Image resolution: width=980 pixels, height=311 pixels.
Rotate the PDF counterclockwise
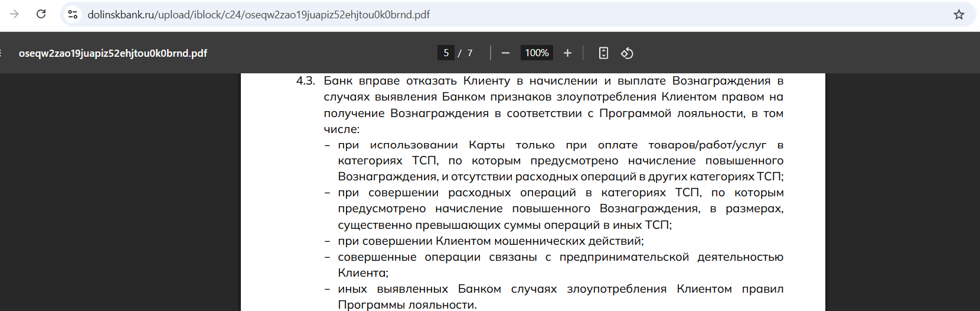pos(627,53)
